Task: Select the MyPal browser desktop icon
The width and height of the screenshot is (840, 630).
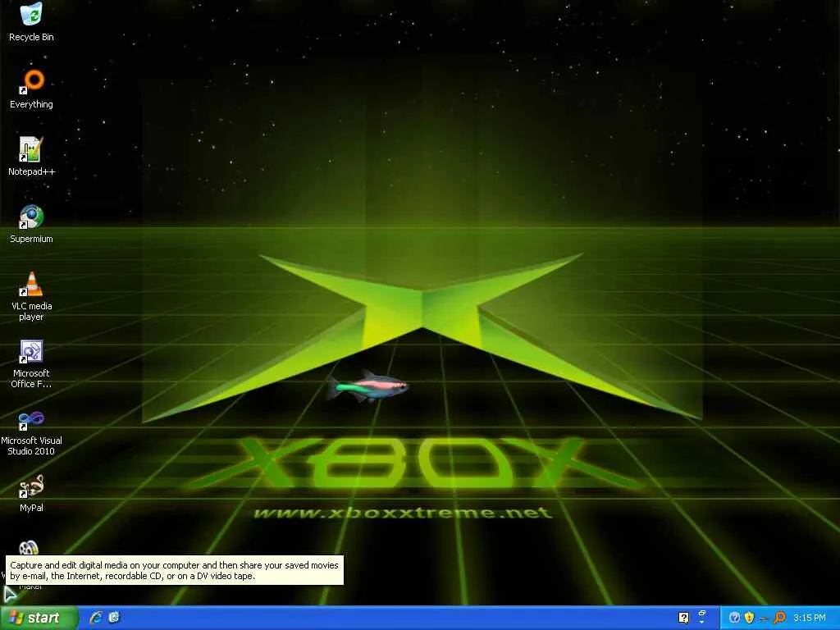Action: [x=31, y=493]
